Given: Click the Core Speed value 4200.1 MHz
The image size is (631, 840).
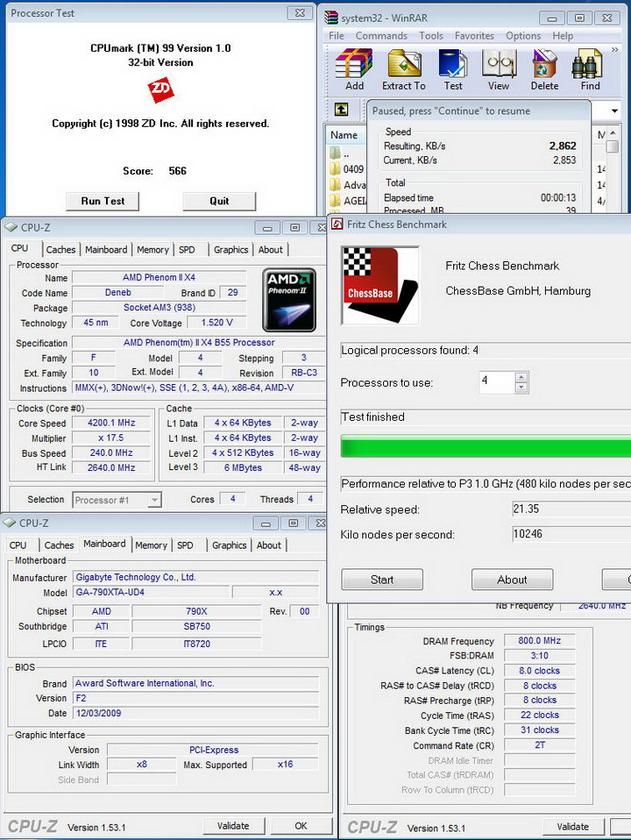Looking at the screenshot, I should (111, 423).
